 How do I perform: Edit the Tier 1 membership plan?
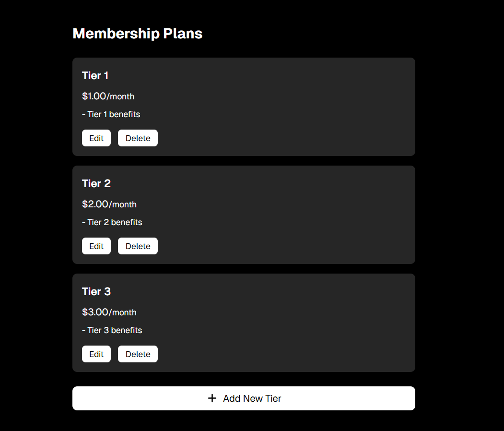click(96, 138)
